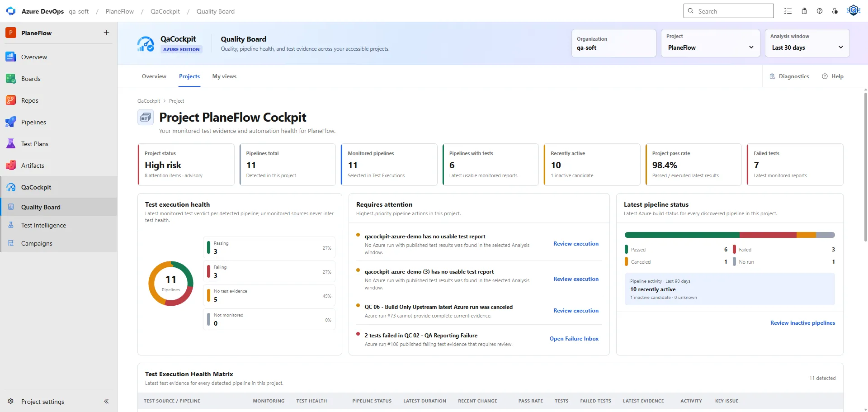Open the Pipelines rocket icon

point(11,122)
